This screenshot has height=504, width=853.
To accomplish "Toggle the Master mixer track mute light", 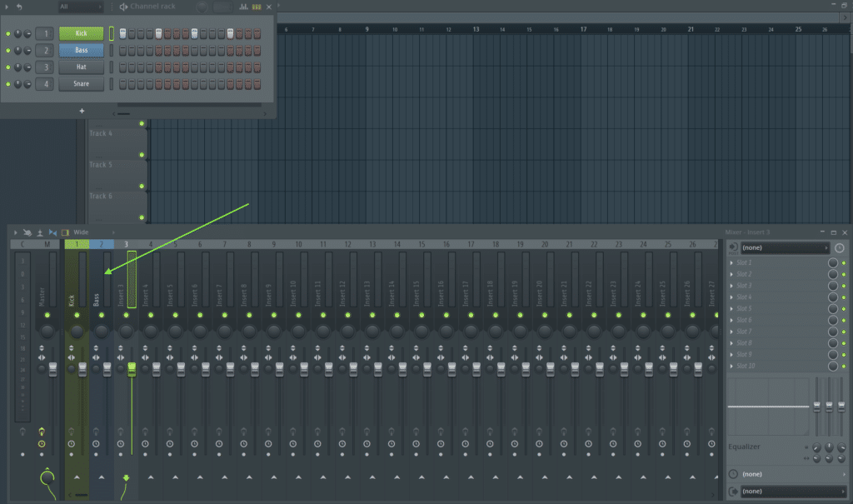I will click(x=47, y=315).
